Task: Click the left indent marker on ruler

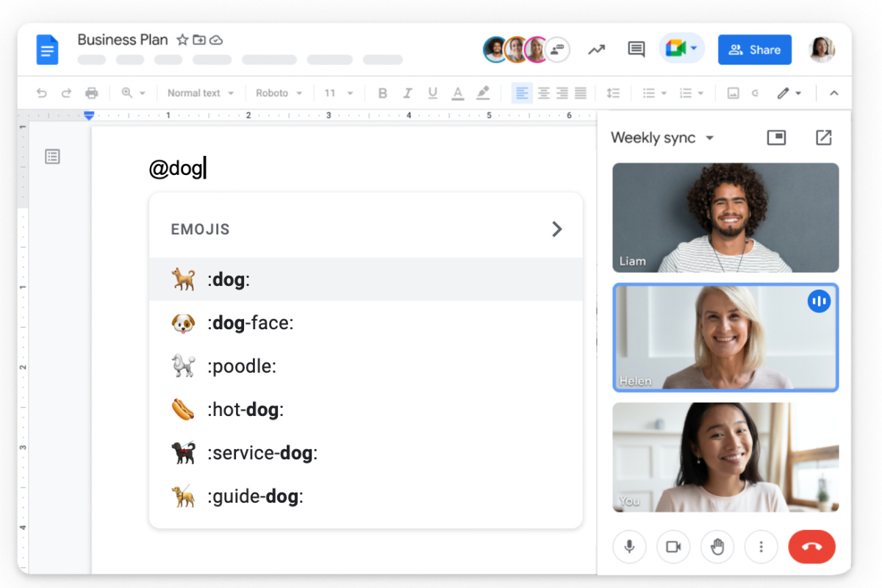Action: pyautogui.click(x=89, y=115)
